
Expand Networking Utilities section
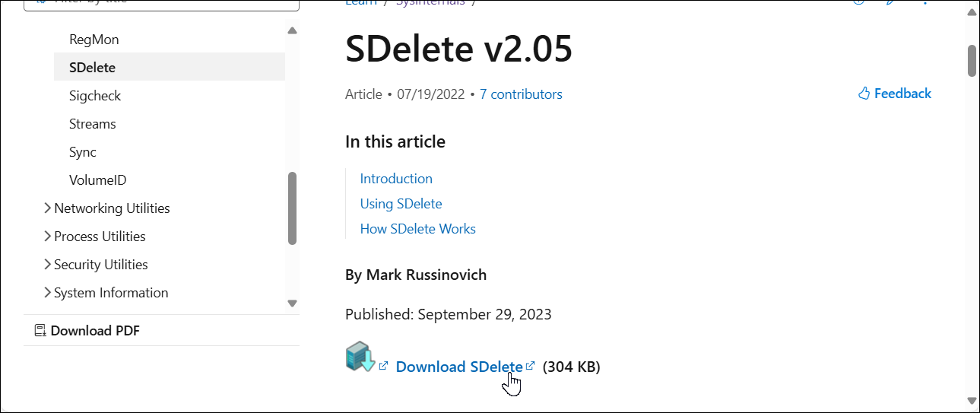47,208
